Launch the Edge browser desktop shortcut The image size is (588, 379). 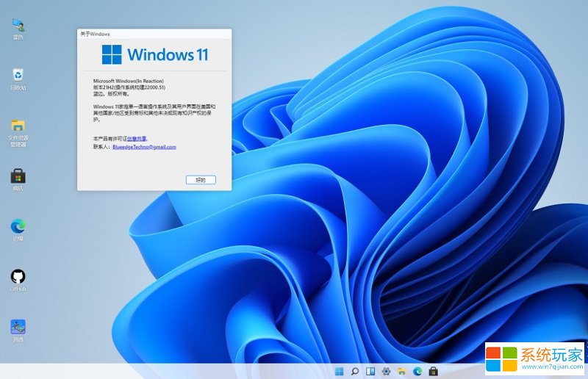18,230
